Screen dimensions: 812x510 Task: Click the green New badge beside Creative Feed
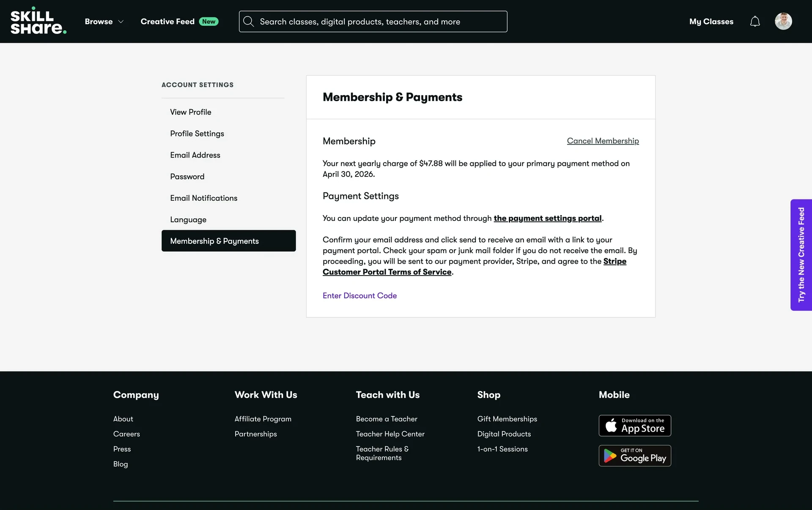208,22
